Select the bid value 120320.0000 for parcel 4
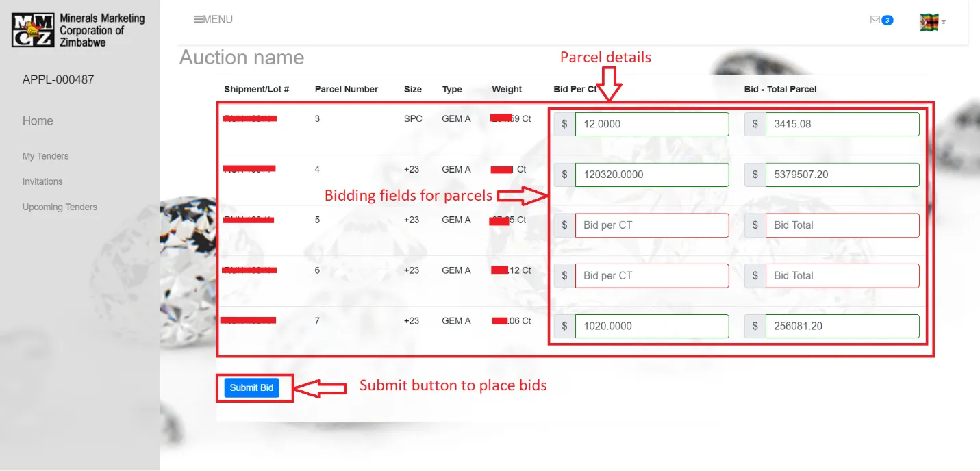 (651, 175)
